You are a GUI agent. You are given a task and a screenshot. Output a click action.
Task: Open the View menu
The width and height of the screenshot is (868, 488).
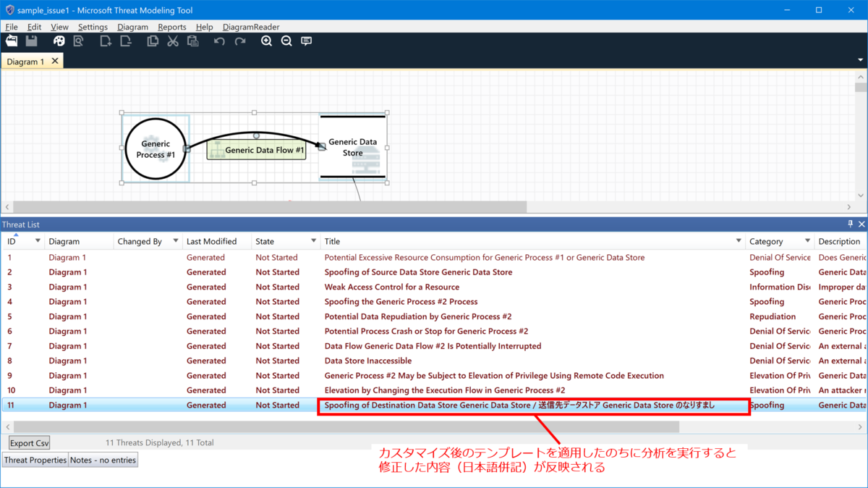tap(60, 27)
